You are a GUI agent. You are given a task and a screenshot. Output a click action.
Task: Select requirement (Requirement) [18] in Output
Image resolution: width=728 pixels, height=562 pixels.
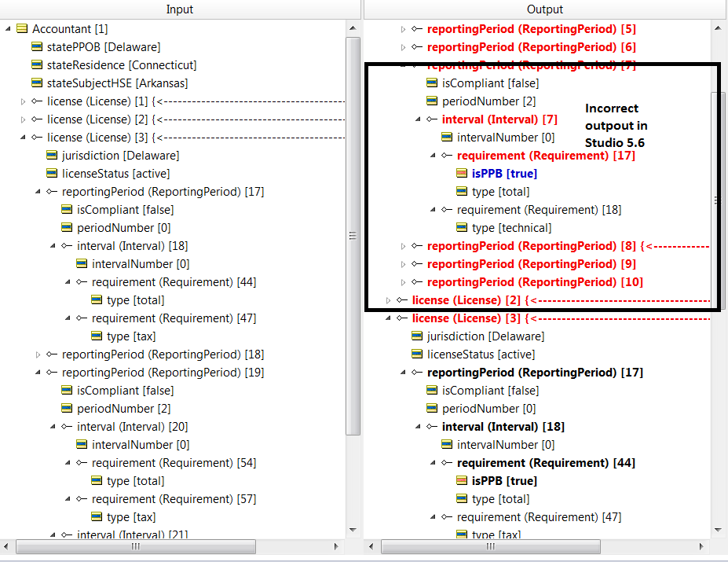point(539,210)
